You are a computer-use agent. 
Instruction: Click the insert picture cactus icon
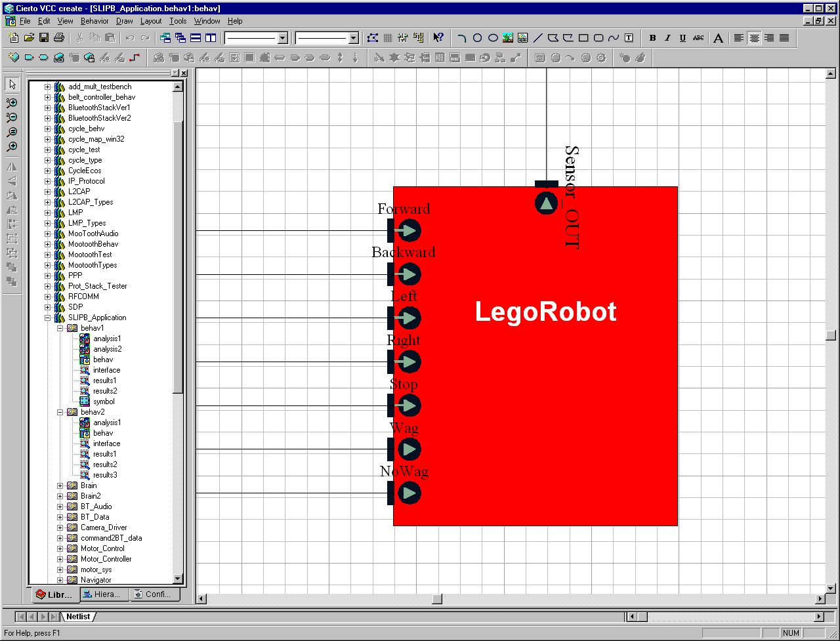tap(508, 38)
